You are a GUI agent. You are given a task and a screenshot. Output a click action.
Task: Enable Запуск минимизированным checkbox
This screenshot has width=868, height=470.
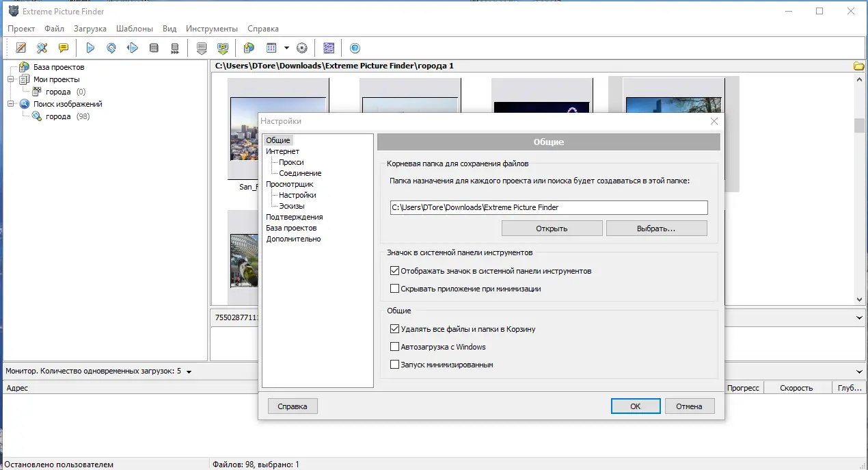point(394,365)
